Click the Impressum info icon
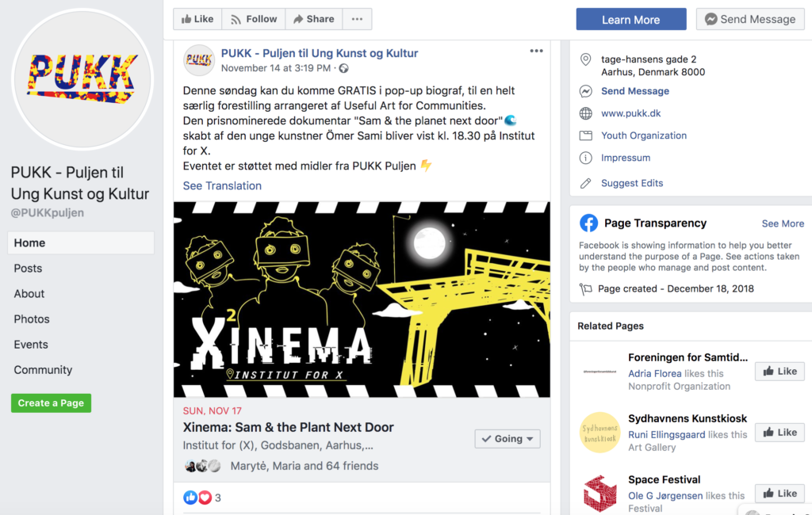The height and width of the screenshot is (515, 812). [586, 158]
